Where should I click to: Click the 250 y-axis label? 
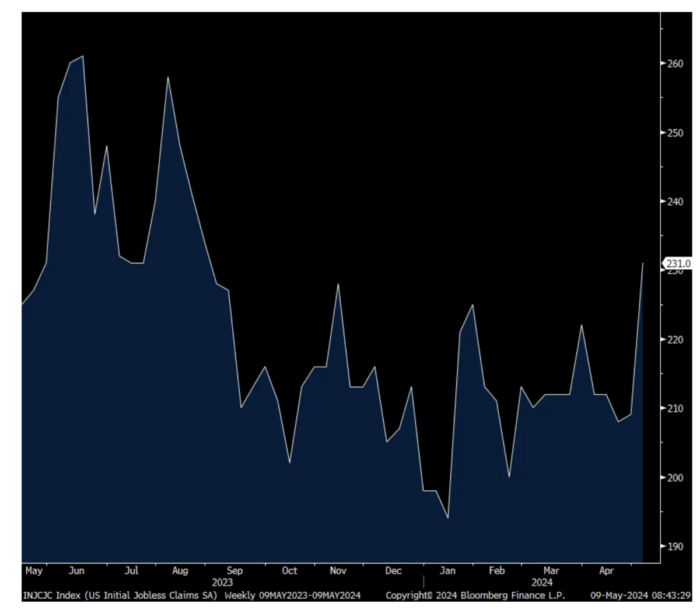(675, 133)
